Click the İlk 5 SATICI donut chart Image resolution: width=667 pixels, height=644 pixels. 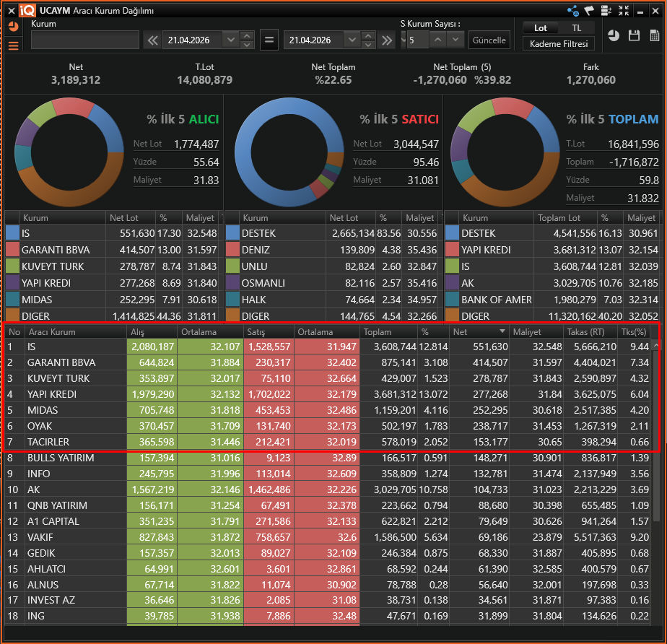[x=289, y=152]
